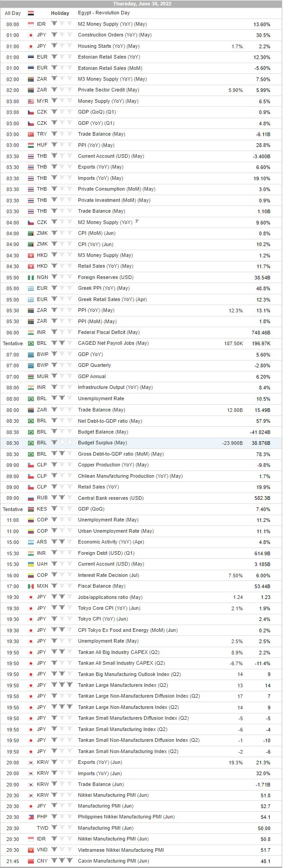
Task: Click the importance bulls for Budget Surplus (May)
Action: point(62,443)
